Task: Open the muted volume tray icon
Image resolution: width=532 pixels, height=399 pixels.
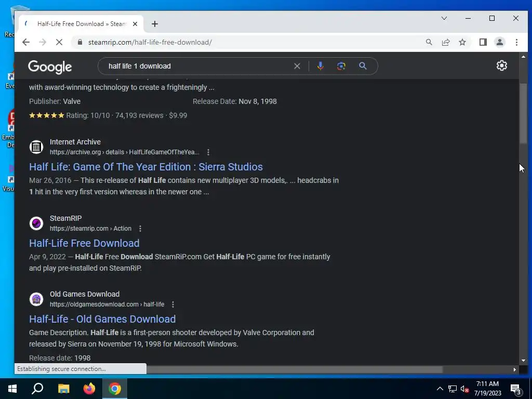Action: point(464,389)
